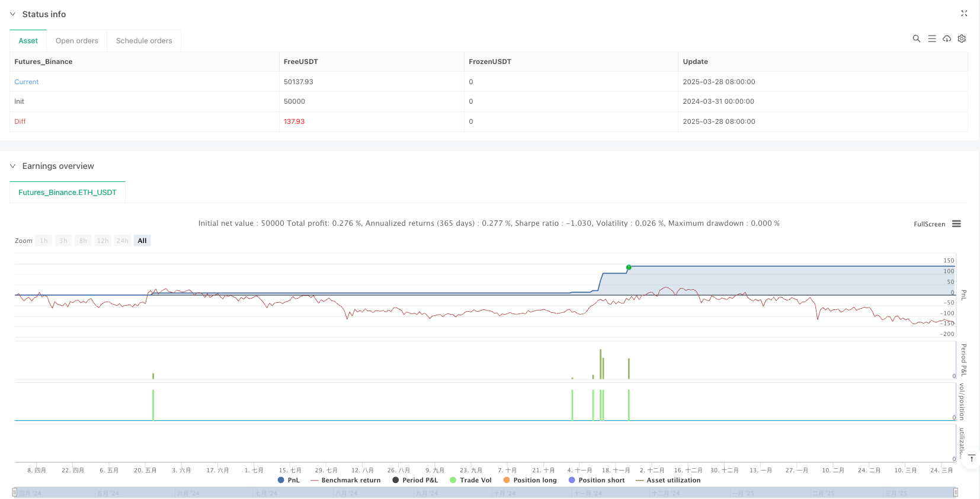Screen dimensions: 980x499
Task: Click the Diff row label
Action: [x=20, y=121]
